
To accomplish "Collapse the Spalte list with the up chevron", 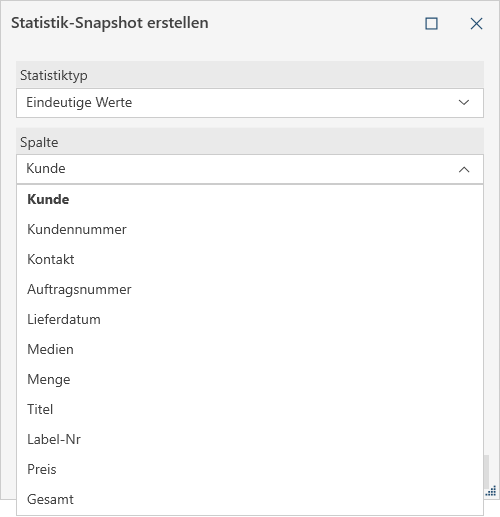I will pyautogui.click(x=464, y=169).
